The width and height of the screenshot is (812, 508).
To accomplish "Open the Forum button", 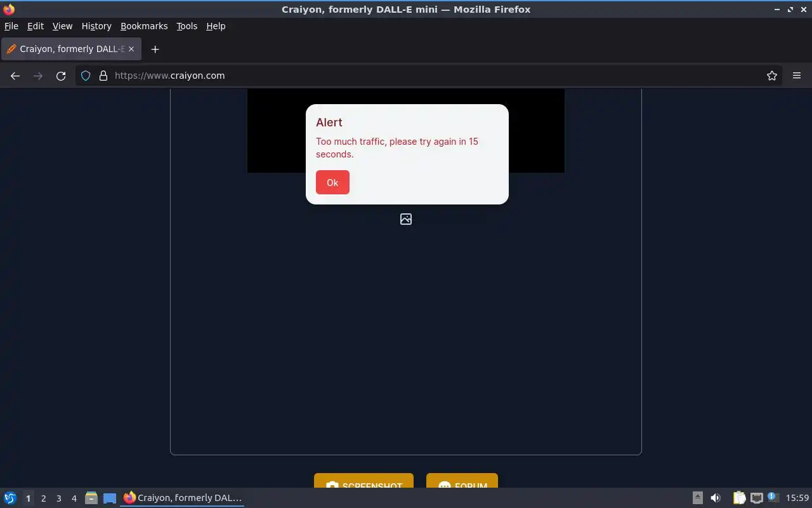I will coord(462,481).
